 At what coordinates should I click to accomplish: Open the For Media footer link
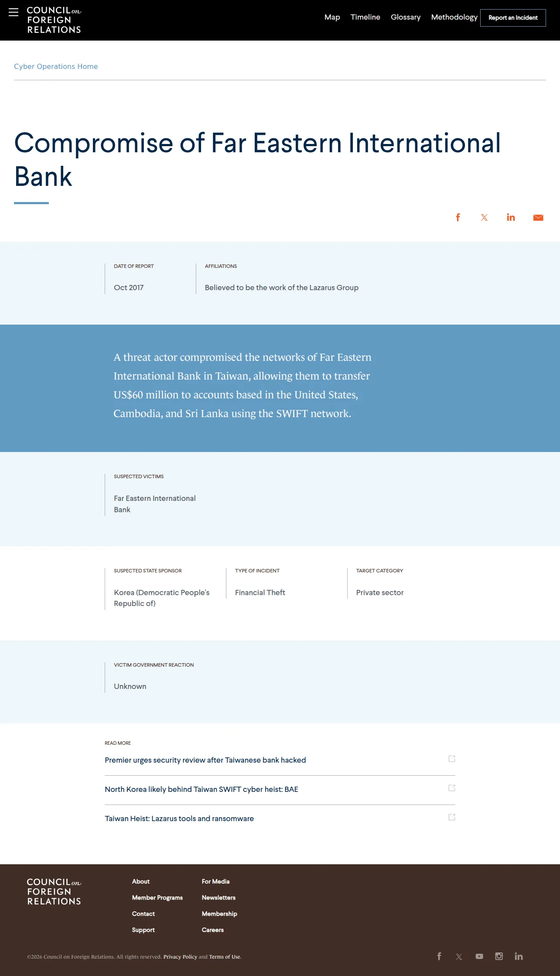215,881
